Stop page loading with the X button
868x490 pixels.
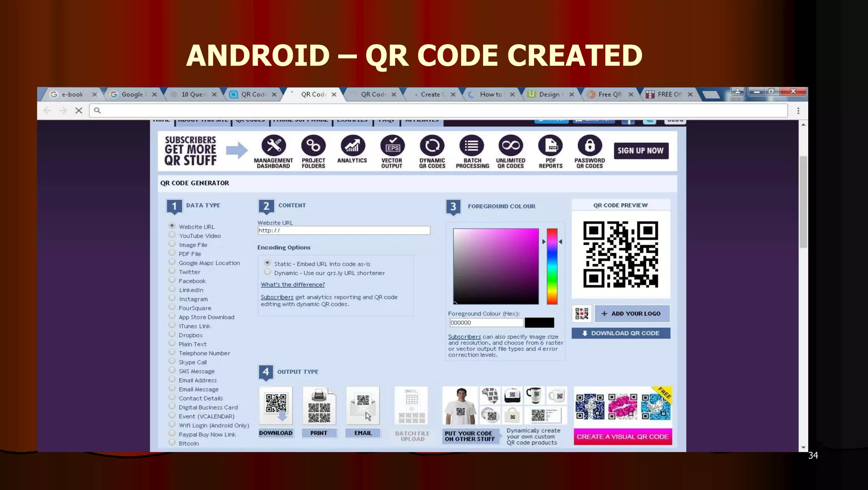(x=79, y=110)
